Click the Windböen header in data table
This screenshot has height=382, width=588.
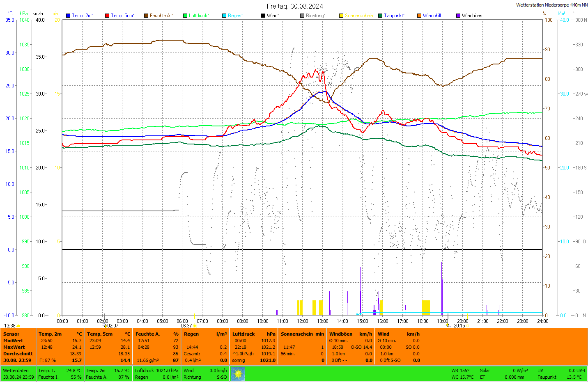tap(340, 334)
